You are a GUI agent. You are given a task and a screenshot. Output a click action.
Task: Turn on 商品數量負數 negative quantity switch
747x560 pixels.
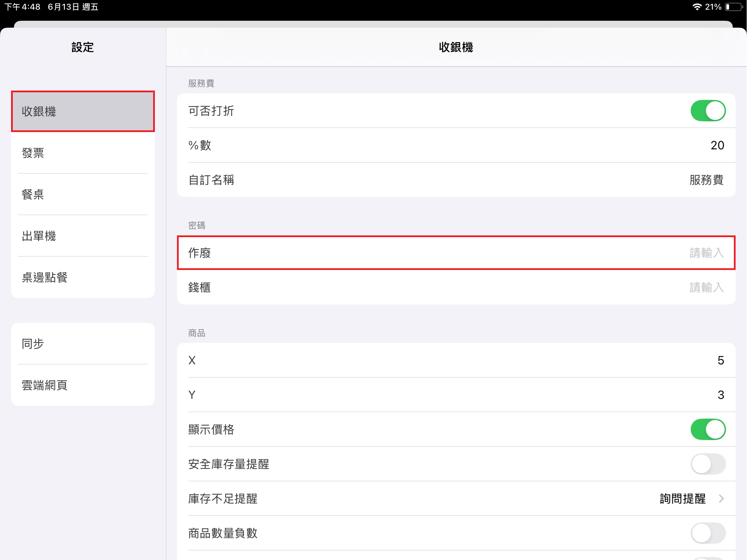tap(708, 533)
